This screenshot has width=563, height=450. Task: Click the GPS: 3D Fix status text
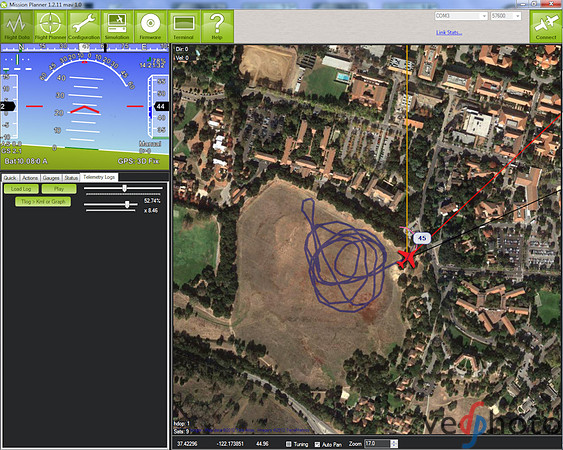coord(138,161)
